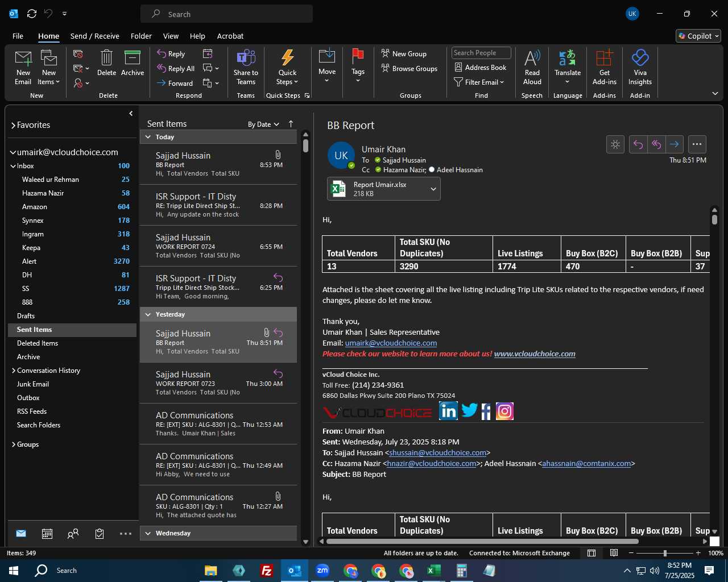Open the Help tab
The width and height of the screenshot is (728, 582).
[197, 36]
